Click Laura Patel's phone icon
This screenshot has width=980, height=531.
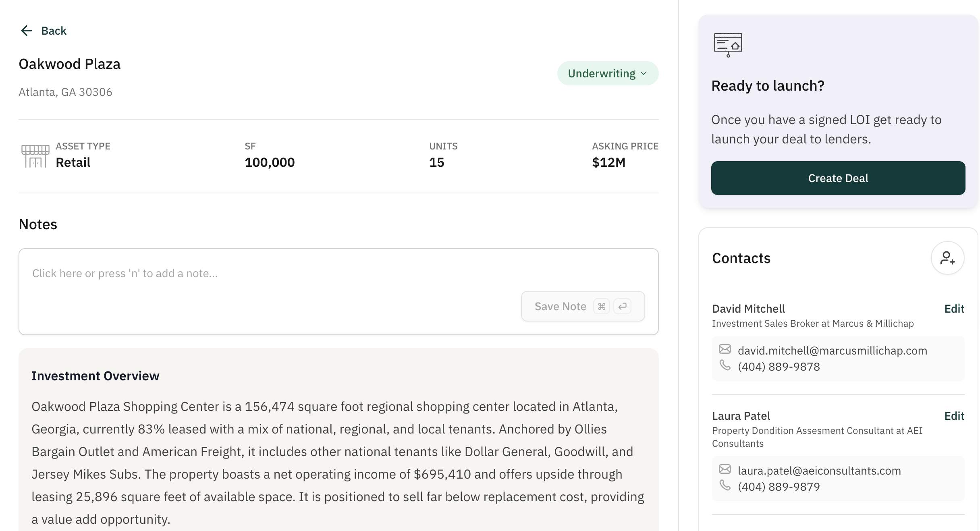725,485
